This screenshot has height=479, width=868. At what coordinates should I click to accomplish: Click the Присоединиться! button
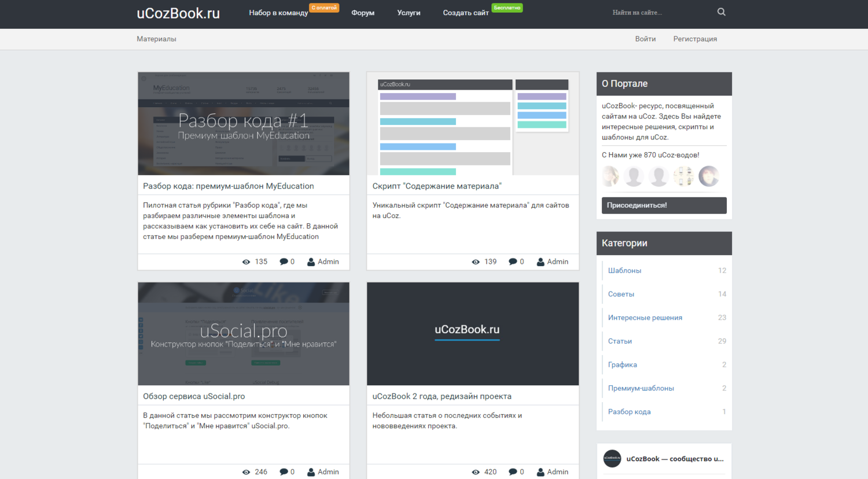(x=664, y=205)
